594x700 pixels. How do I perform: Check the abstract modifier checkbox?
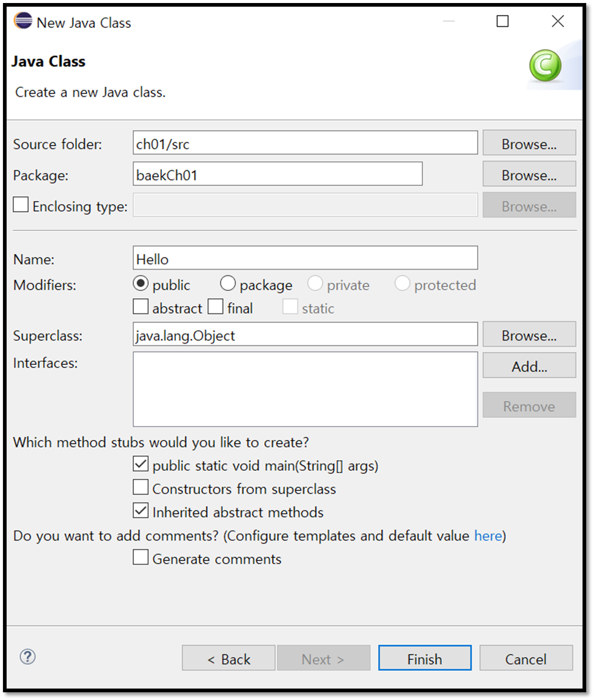(141, 307)
